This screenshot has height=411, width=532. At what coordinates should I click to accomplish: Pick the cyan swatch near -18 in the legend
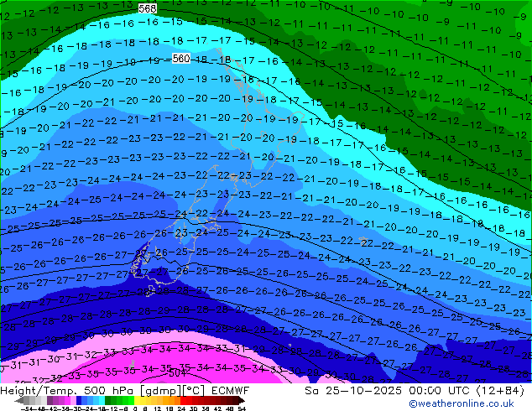[102, 400]
